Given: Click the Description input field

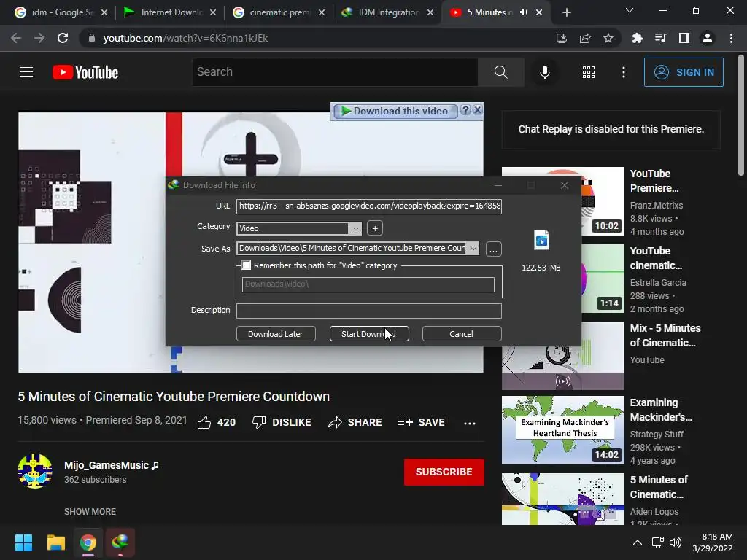Looking at the screenshot, I should click(368, 311).
